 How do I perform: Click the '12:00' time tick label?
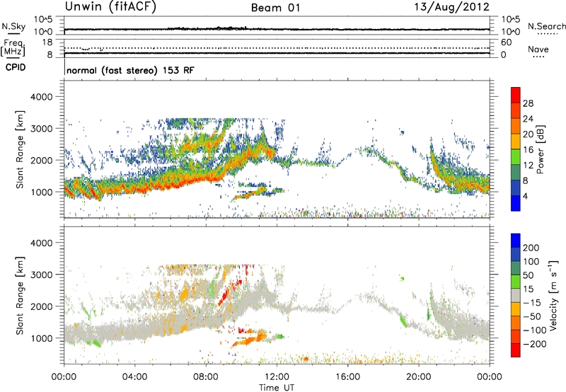[x=277, y=377]
